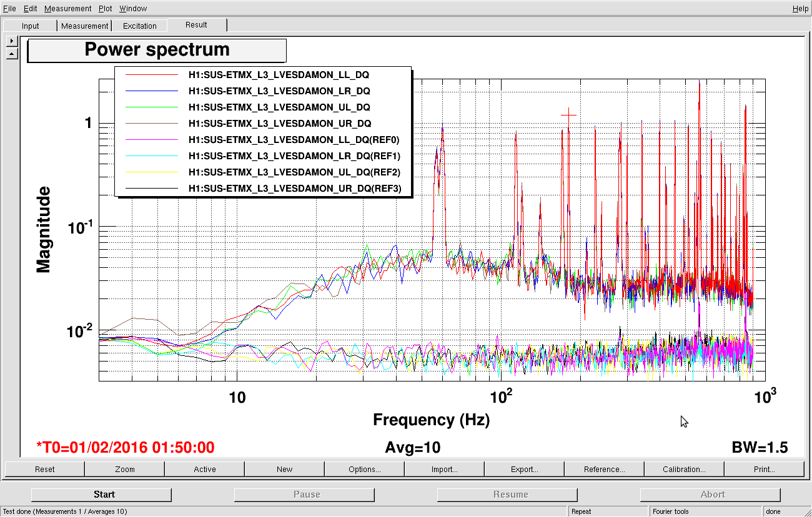
Task: Select the Result tab
Action: click(x=196, y=25)
